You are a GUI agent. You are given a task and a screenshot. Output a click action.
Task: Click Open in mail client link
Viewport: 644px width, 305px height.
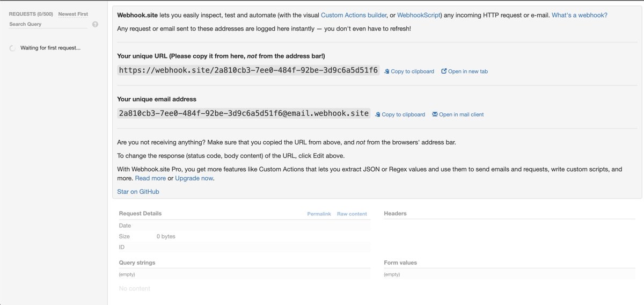pyautogui.click(x=461, y=114)
